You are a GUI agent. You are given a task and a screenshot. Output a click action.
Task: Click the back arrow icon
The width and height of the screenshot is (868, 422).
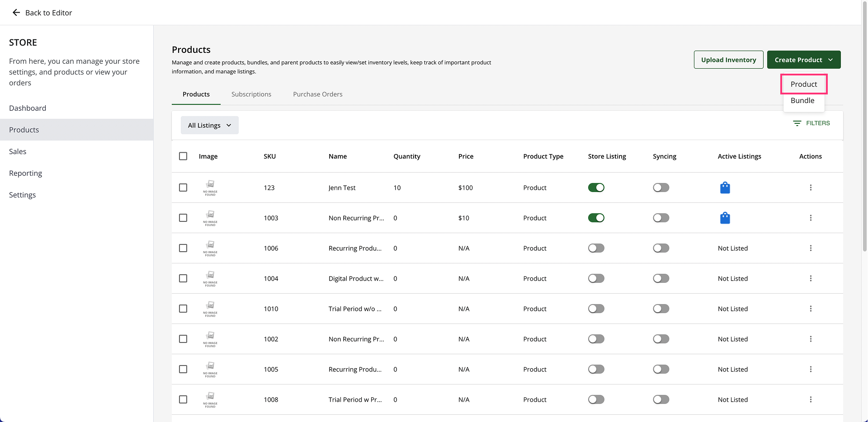16,13
